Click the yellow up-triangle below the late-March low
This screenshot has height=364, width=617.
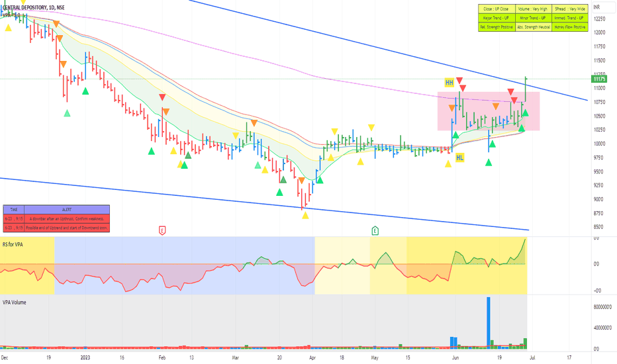tap(305, 215)
